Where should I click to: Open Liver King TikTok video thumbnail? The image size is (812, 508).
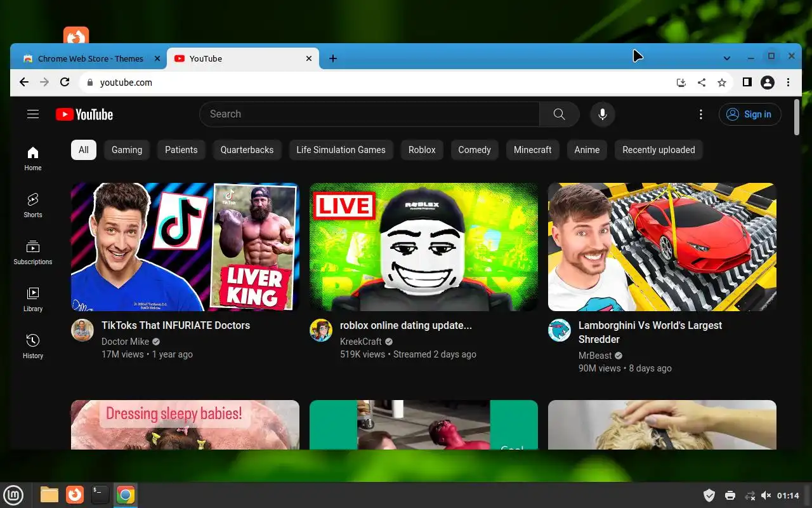coord(185,247)
